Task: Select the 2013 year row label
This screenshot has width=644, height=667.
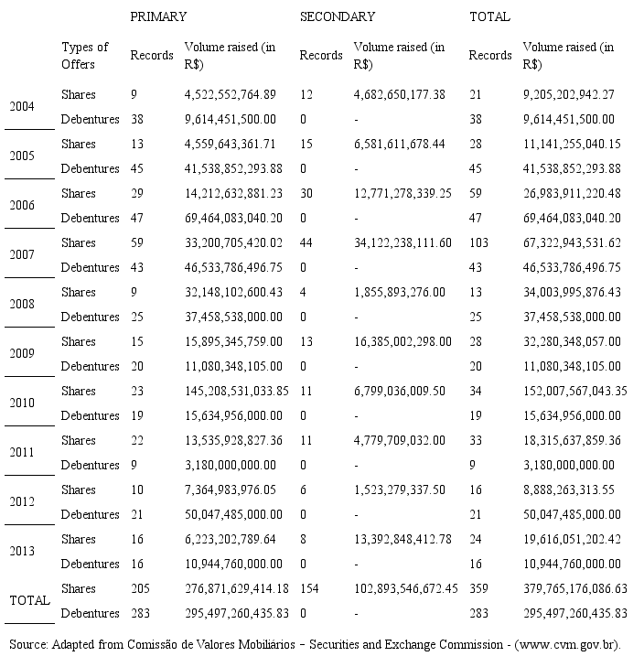Action: pos(22,551)
